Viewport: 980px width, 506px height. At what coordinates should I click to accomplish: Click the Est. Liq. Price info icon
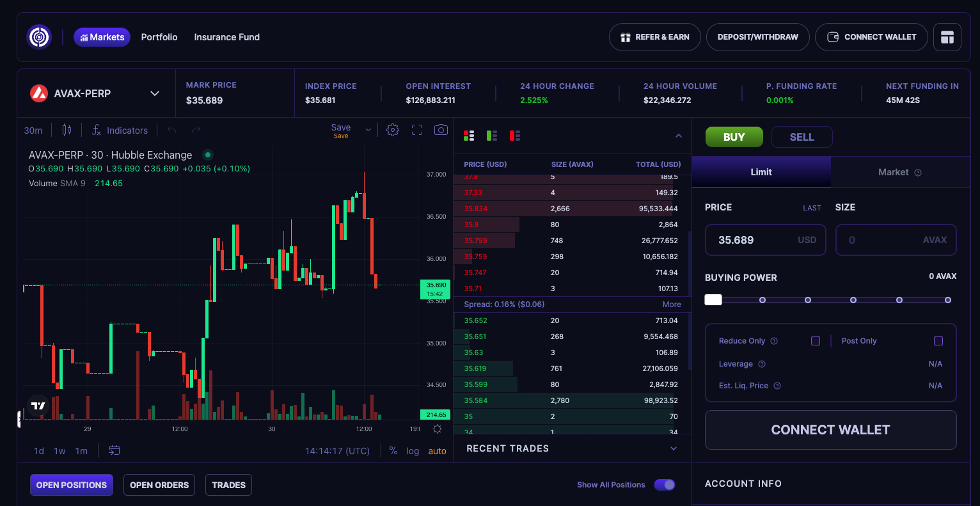pyautogui.click(x=777, y=386)
